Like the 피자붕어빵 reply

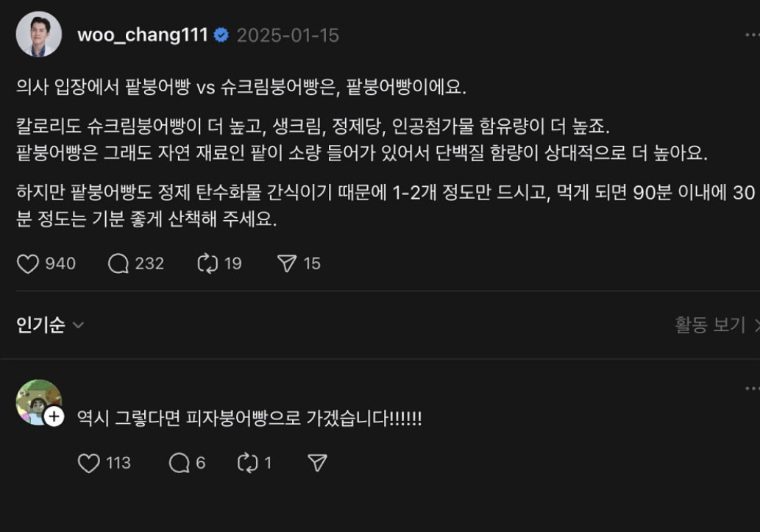[x=89, y=463]
